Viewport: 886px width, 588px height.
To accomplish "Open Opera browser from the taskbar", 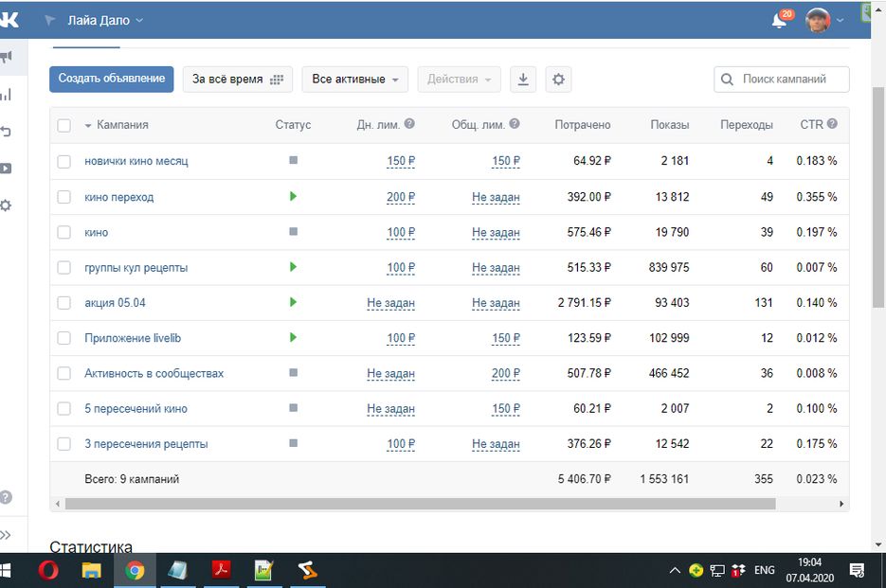I will (x=47, y=570).
